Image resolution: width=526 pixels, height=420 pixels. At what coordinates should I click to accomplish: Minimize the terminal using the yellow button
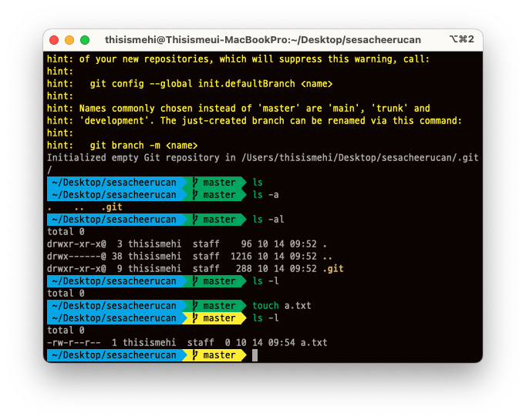point(69,40)
